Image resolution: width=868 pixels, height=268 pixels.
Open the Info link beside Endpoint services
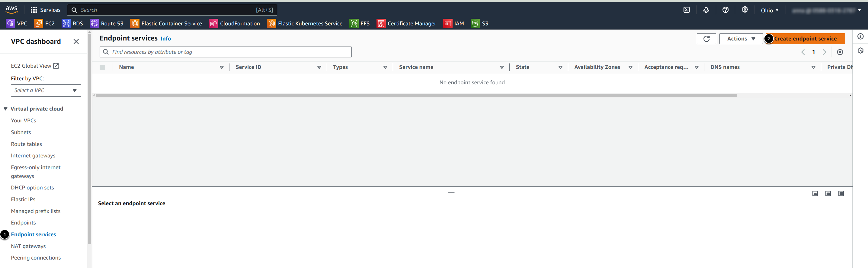(x=166, y=39)
